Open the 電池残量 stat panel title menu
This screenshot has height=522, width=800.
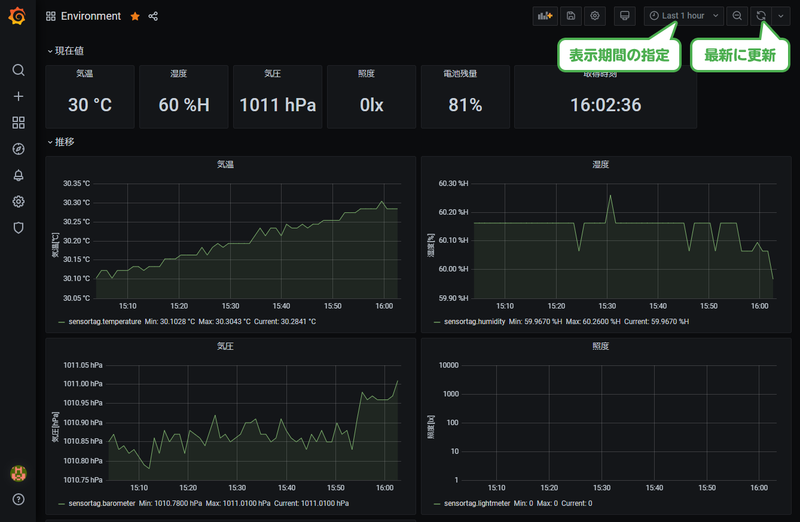pos(460,73)
